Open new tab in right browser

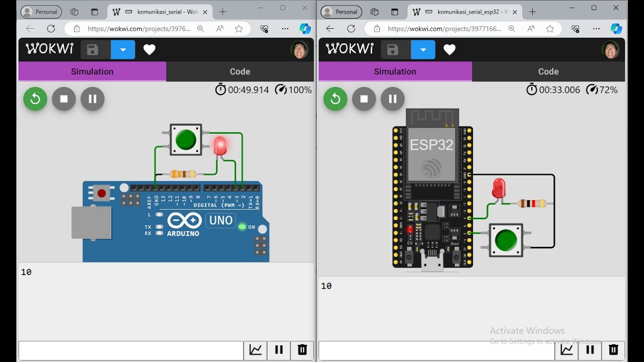pos(532,12)
